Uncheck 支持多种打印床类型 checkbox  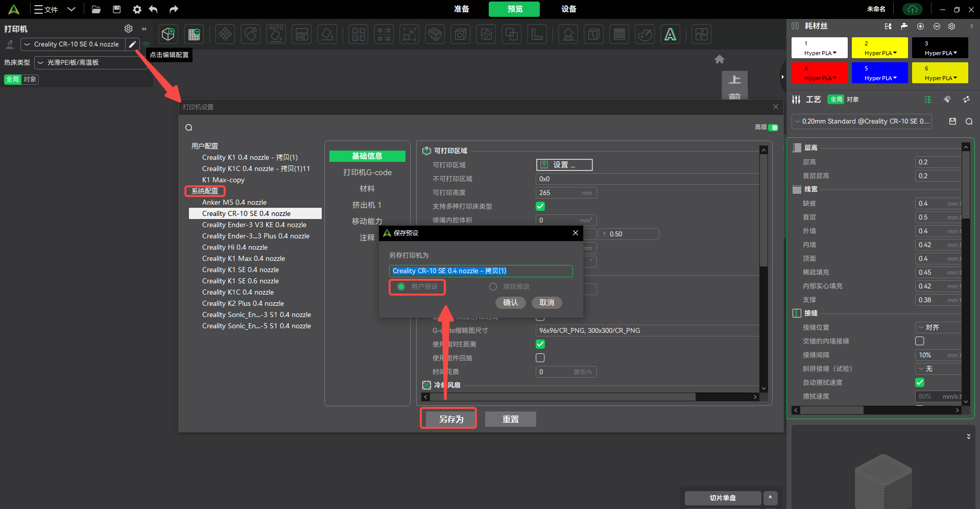pyautogui.click(x=540, y=206)
